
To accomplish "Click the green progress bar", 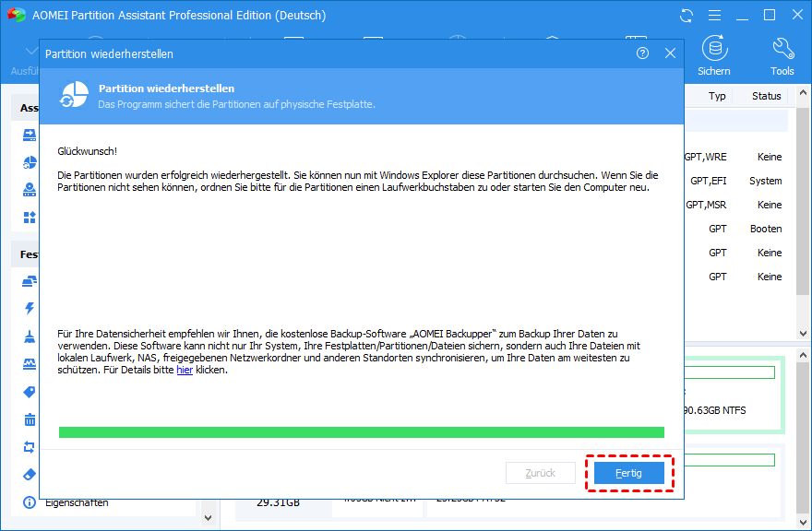I will 362,432.
